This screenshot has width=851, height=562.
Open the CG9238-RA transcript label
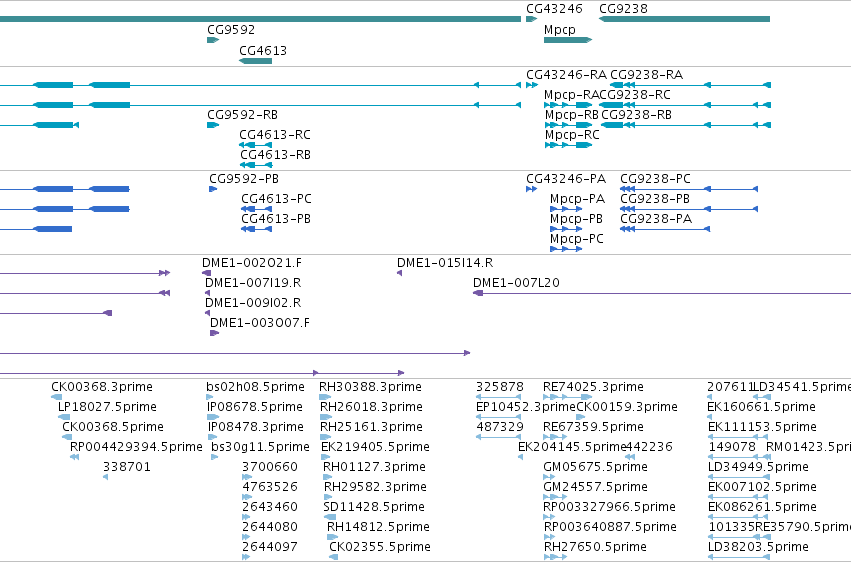646,75
